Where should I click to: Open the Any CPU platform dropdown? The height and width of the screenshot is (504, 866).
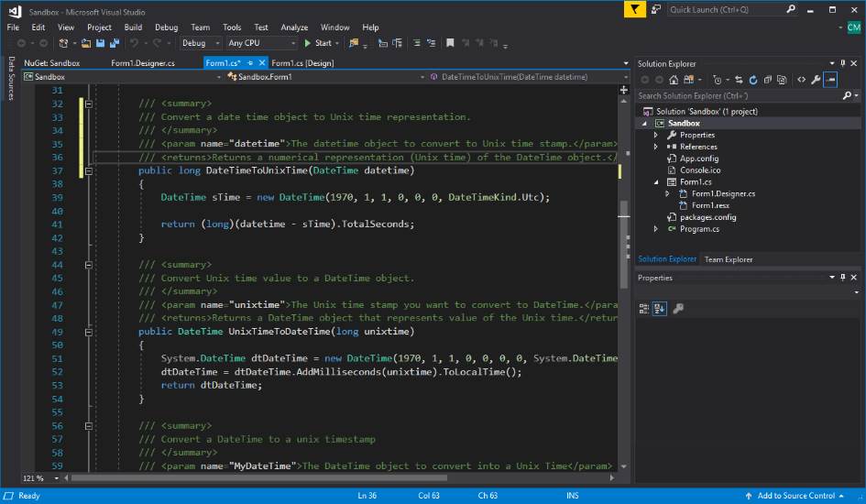coord(261,43)
